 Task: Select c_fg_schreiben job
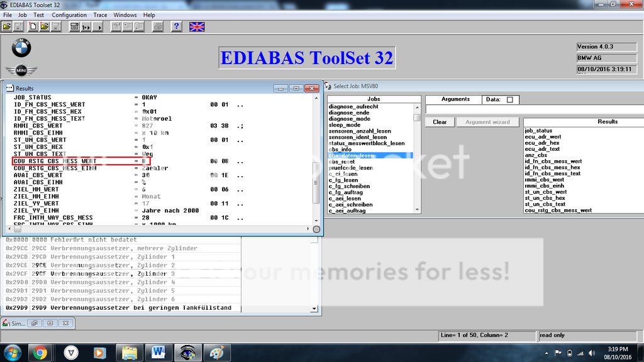(x=349, y=186)
